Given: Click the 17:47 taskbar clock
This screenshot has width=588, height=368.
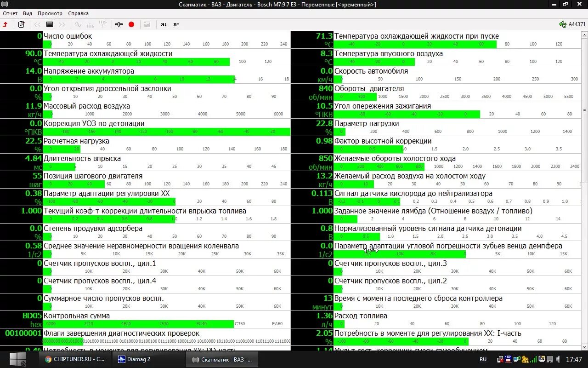Looking at the screenshot, I should tap(574, 359).
